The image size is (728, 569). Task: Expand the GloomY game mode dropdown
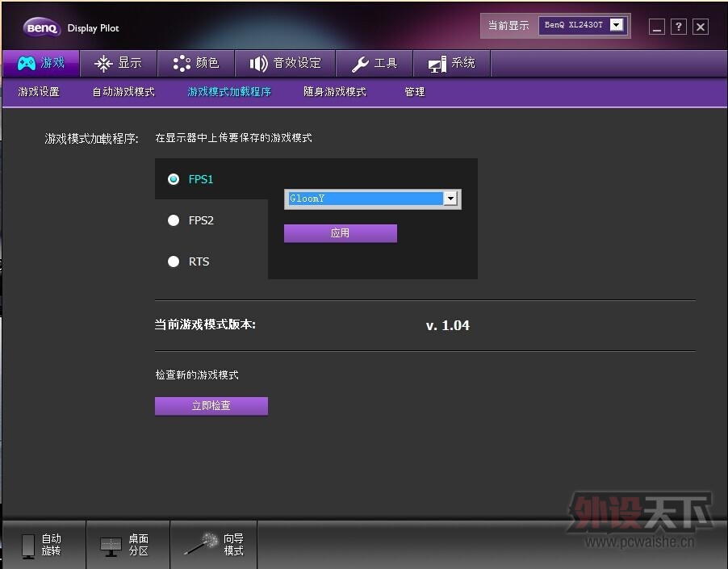(450, 199)
